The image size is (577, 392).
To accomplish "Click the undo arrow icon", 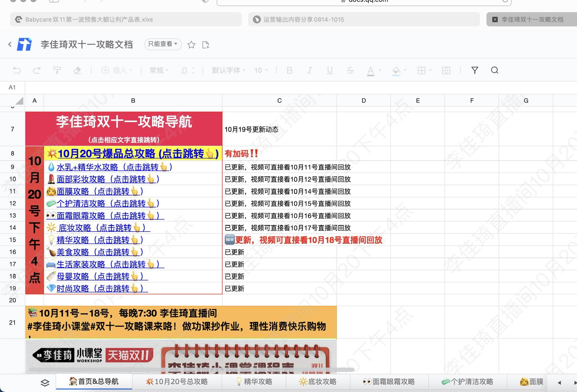I will click(x=17, y=70).
